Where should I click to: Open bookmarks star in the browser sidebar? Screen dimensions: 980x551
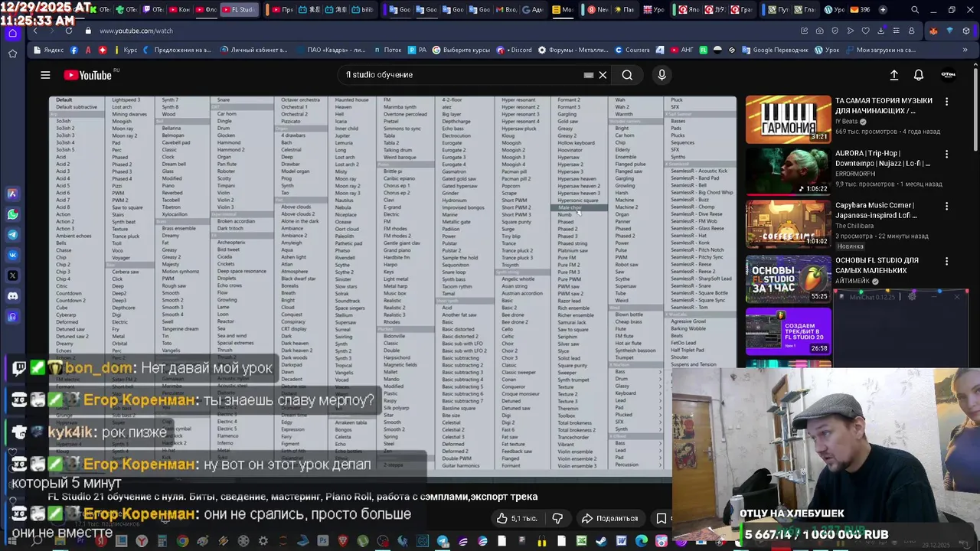(12, 54)
